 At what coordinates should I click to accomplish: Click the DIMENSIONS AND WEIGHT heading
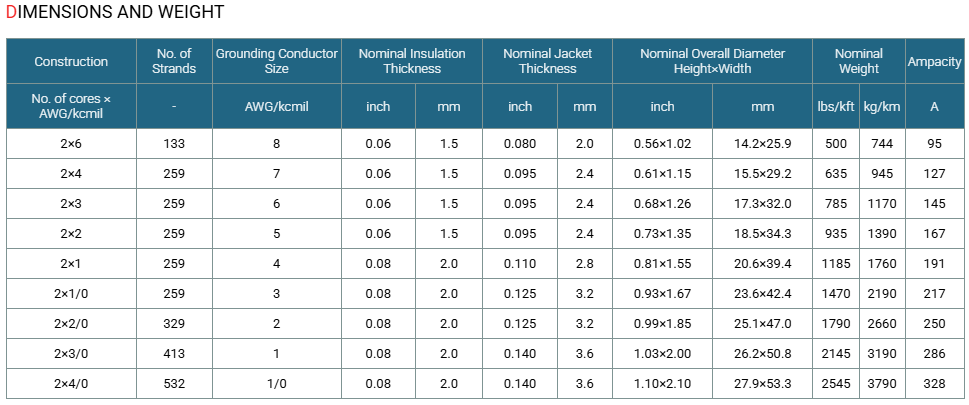115,12
